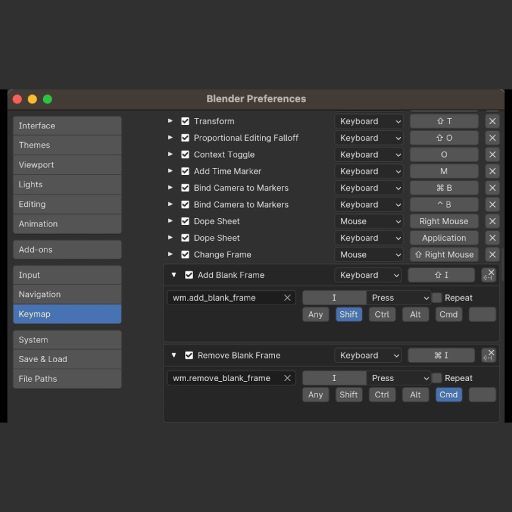Expand the Change Frame entry

[x=170, y=254]
